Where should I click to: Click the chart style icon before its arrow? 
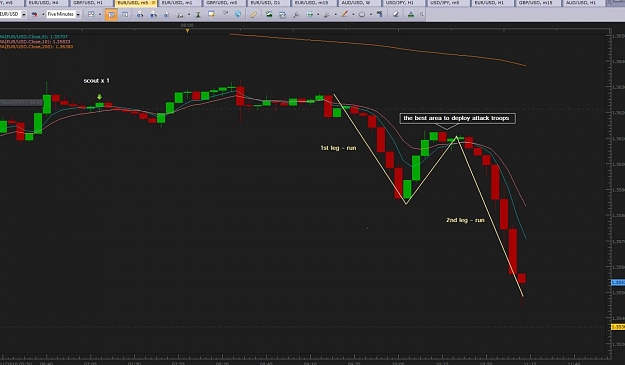[91, 14]
